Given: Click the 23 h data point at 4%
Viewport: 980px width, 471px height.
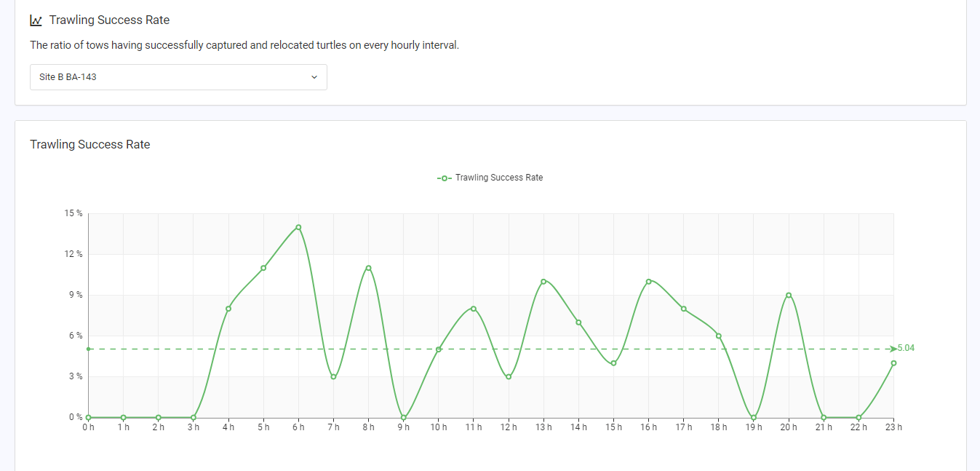Looking at the screenshot, I should tap(893, 363).
